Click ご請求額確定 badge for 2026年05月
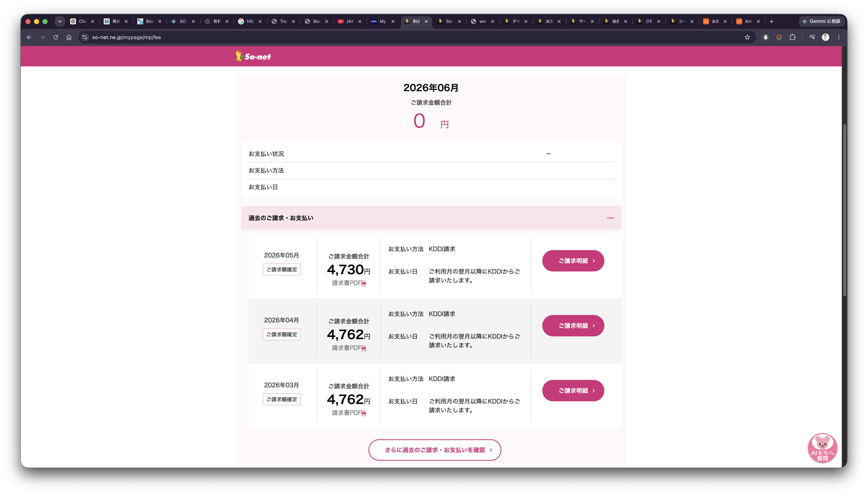Image resolution: width=868 pixels, height=495 pixels. coord(282,270)
